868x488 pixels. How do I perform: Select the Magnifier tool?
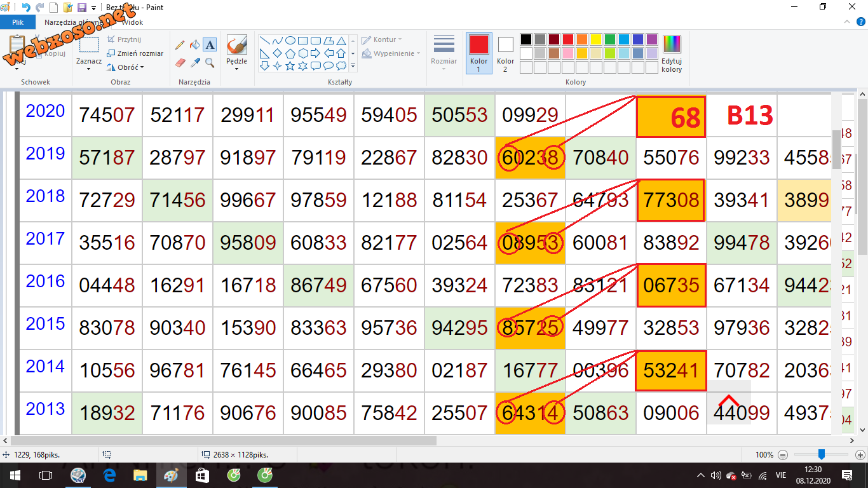pyautogui.click(x=210, y=63)
